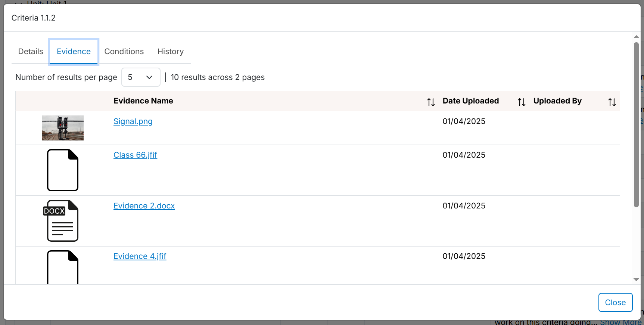
Task: Click the vertical scrollbar thumb
Action: point(636,124)
